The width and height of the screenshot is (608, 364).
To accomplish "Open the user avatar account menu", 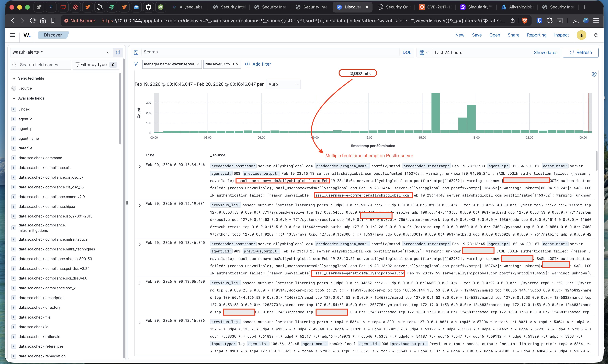I will (581, 35).
